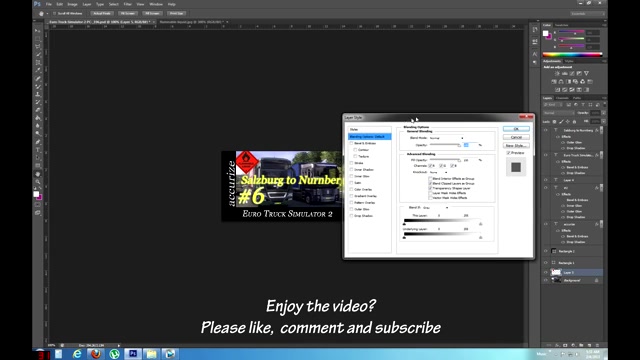Viewport: 640px width, 360px height.
Task: Select the Paint Bucket tool
Action: (38, 118)
